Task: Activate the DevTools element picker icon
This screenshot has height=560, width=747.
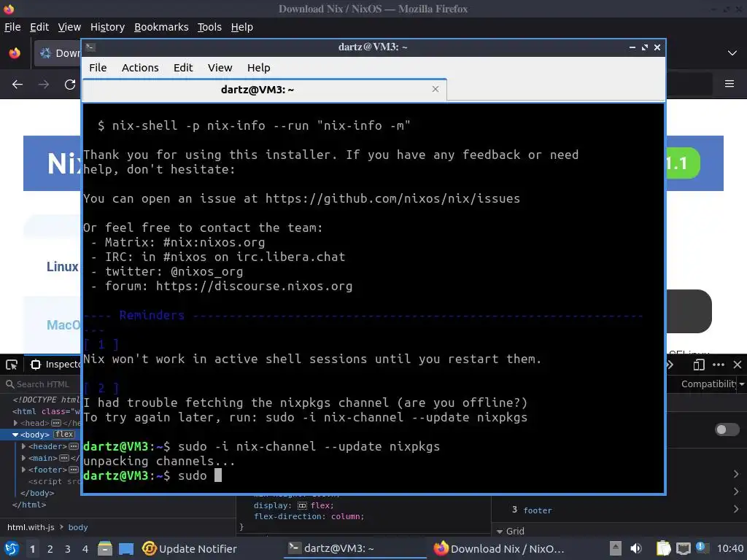Action: point(12,365)
